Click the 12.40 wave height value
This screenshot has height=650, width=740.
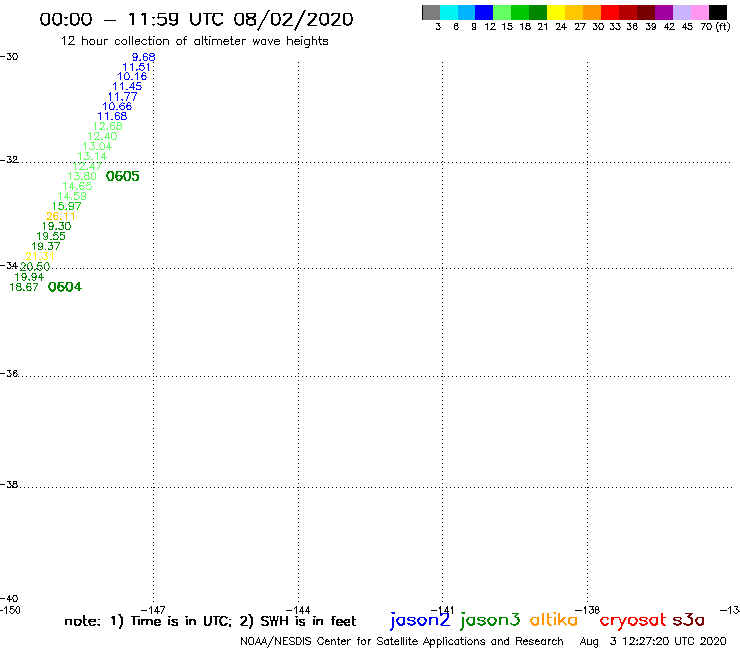click(102, 136)
